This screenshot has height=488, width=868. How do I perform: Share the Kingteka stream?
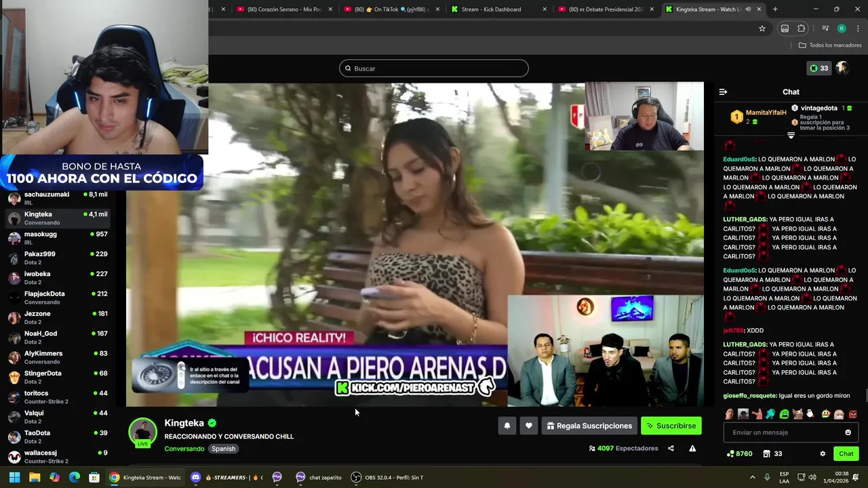[671, 448]
